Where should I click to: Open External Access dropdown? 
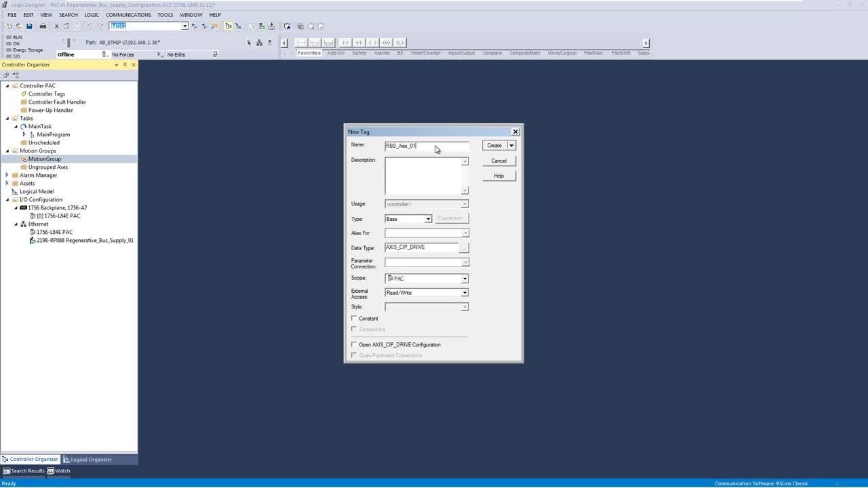tap(465, 293)
